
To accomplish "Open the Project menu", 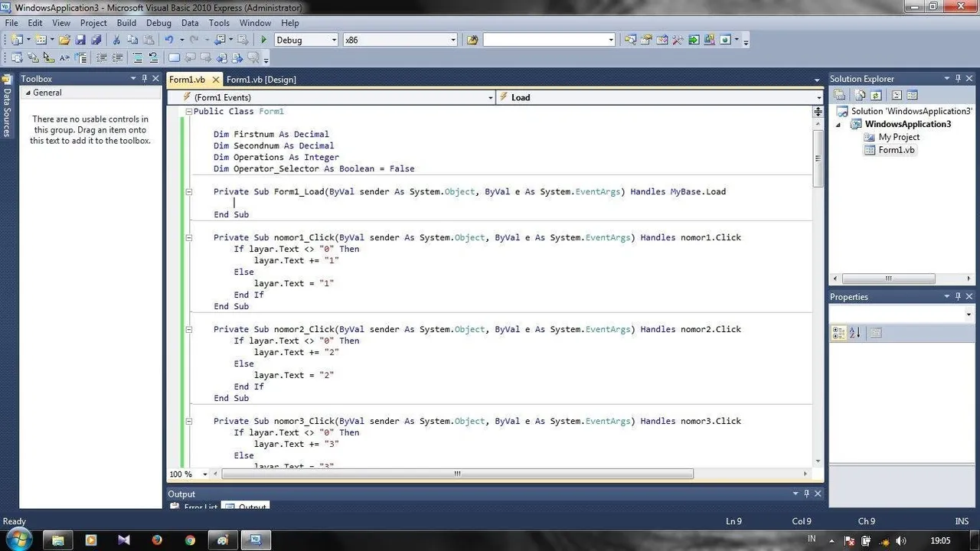I will coord(93,23).
